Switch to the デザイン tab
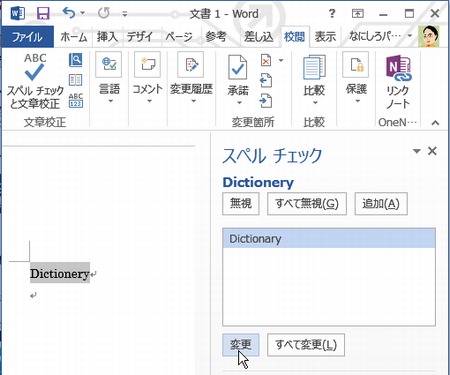The image size is (450, 375). (140, 37)
